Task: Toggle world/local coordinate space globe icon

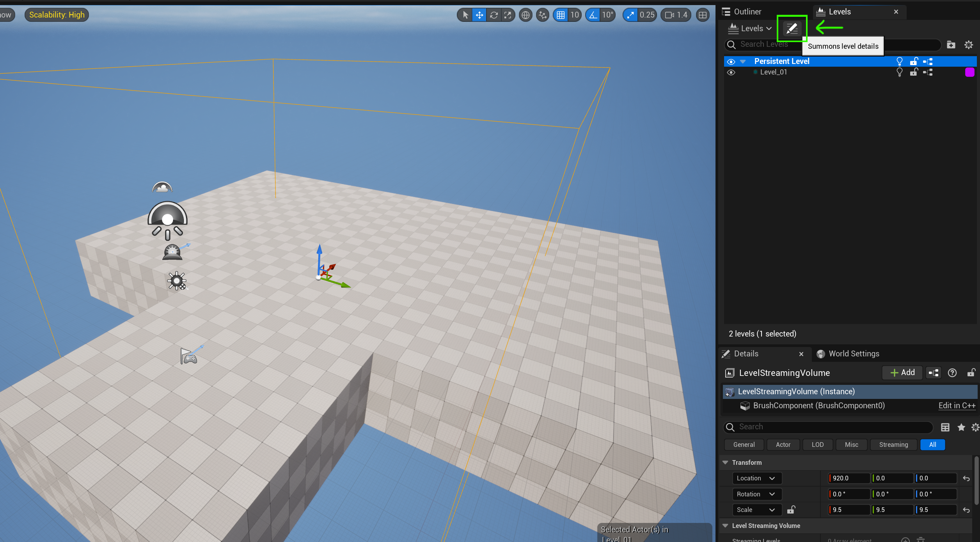Action: (x=526, y=15)
